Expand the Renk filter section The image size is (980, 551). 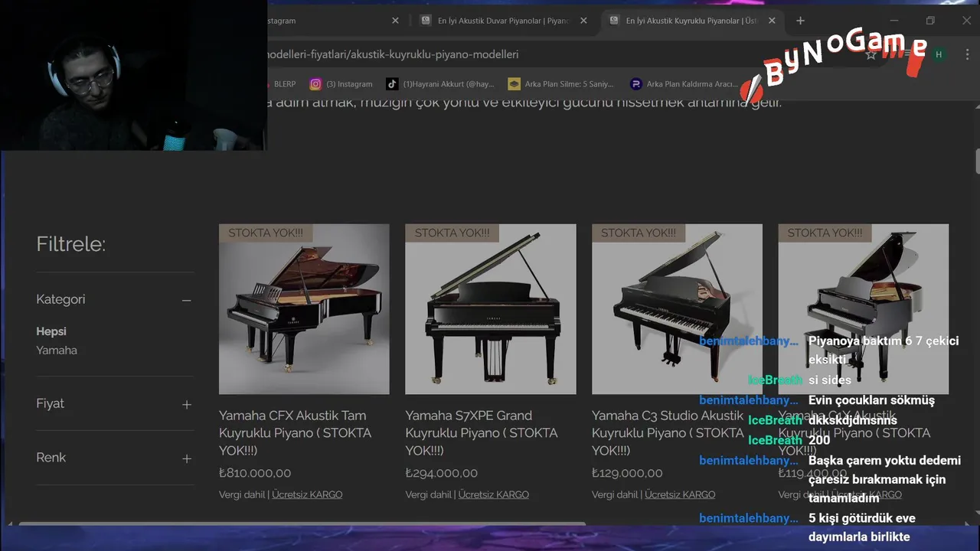tap(187, 458)
